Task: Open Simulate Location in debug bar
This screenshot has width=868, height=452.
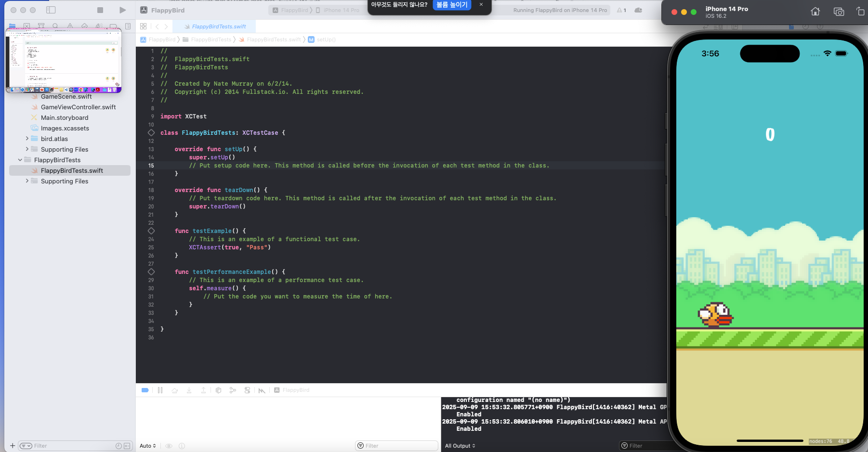Action: (262, 390)
